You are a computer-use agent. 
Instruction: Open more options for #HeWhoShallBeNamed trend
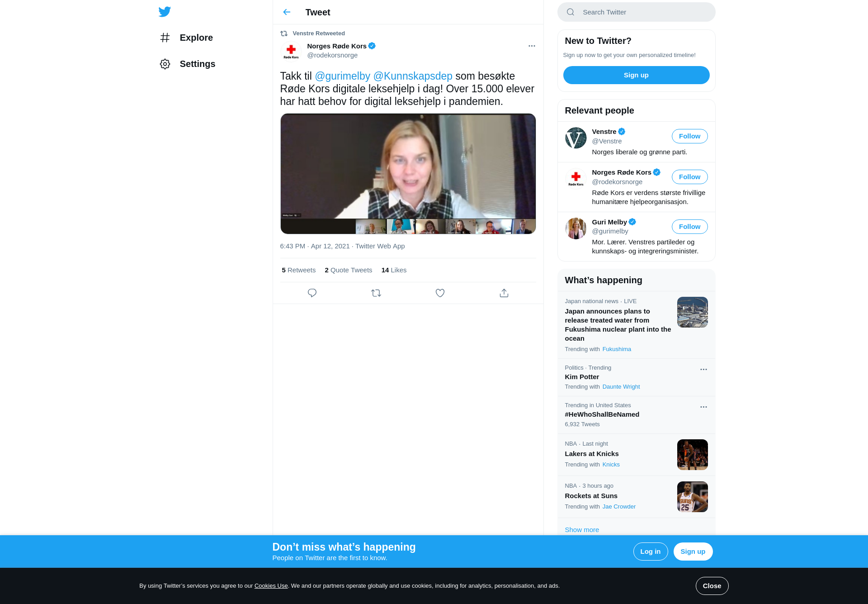(703, 407)
